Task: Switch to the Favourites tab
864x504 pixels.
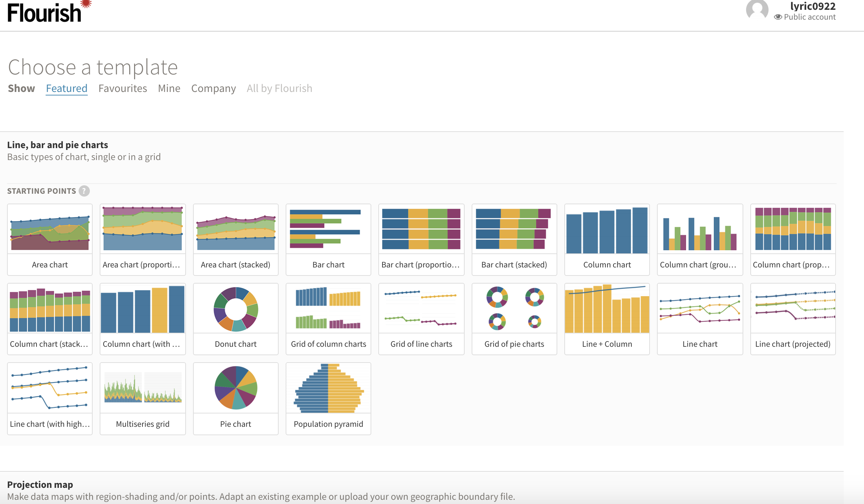Action: point(122,88)
